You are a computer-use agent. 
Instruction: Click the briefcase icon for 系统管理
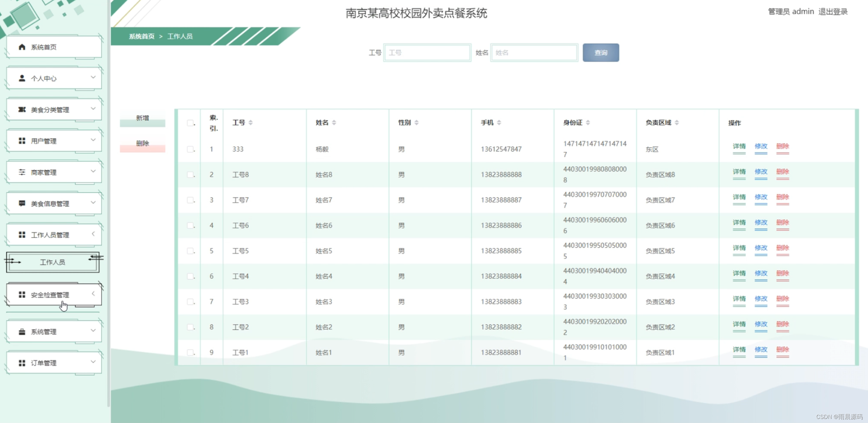[x=22, y=331]
